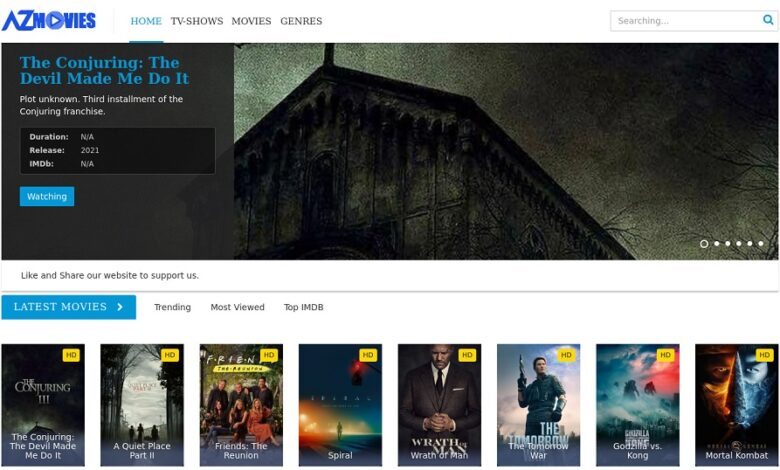Switch to the Top IMDB tab
Screen dimensions: 780x470
coord(303,307)
